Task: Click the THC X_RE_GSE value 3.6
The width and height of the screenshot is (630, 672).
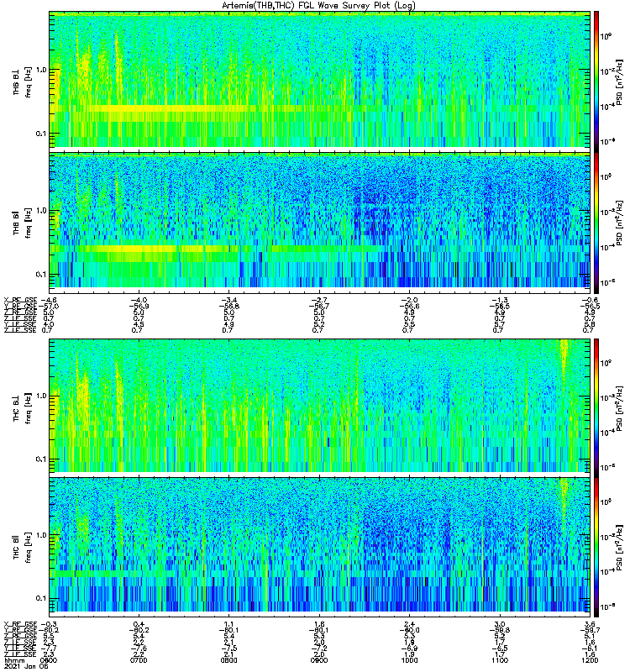Action: [x=590, y=624]
